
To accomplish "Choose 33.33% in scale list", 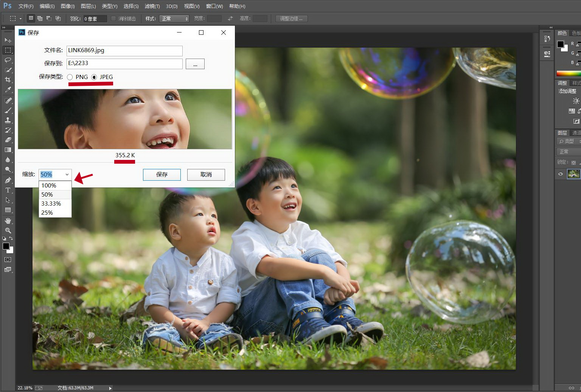I will 55,204.
